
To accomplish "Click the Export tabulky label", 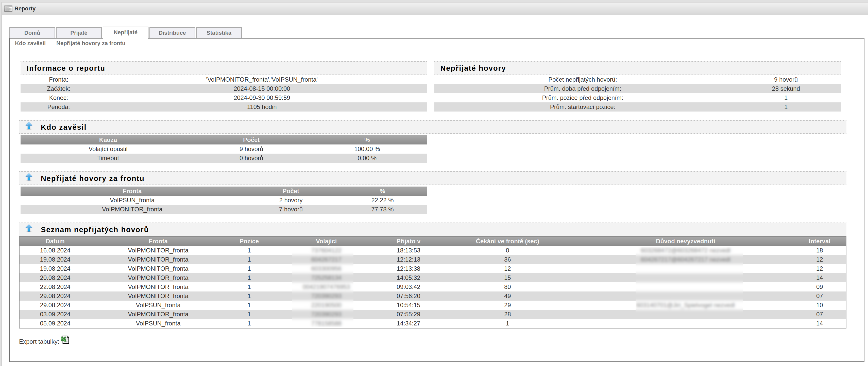I will [39, 341].
